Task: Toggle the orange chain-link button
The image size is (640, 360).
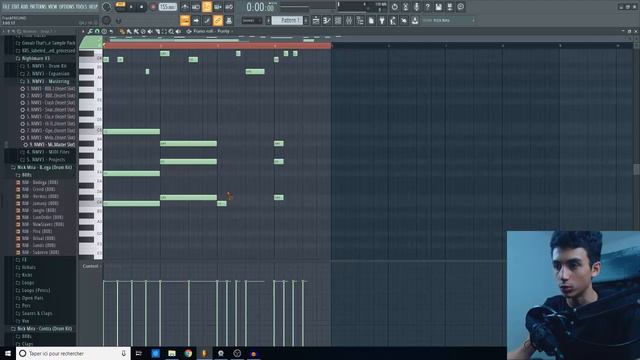Action: pos(218,20)
